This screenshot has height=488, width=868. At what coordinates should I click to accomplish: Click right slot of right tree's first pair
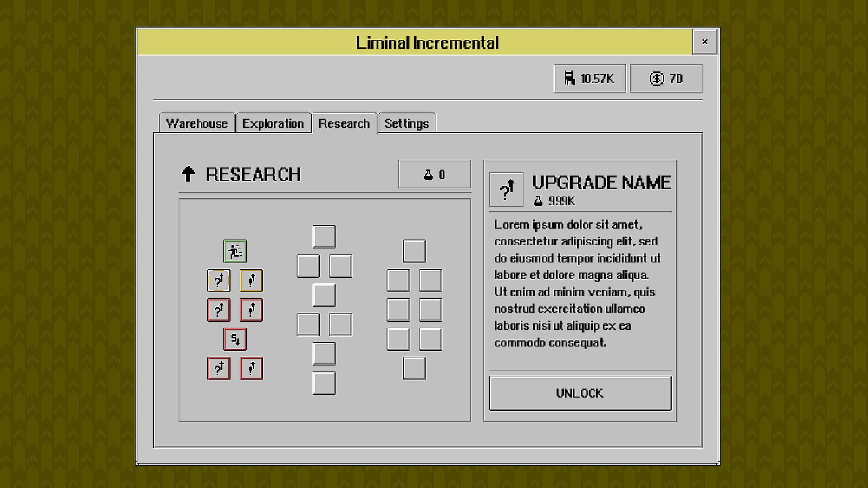pyautogui.click(x=430, y=281)
